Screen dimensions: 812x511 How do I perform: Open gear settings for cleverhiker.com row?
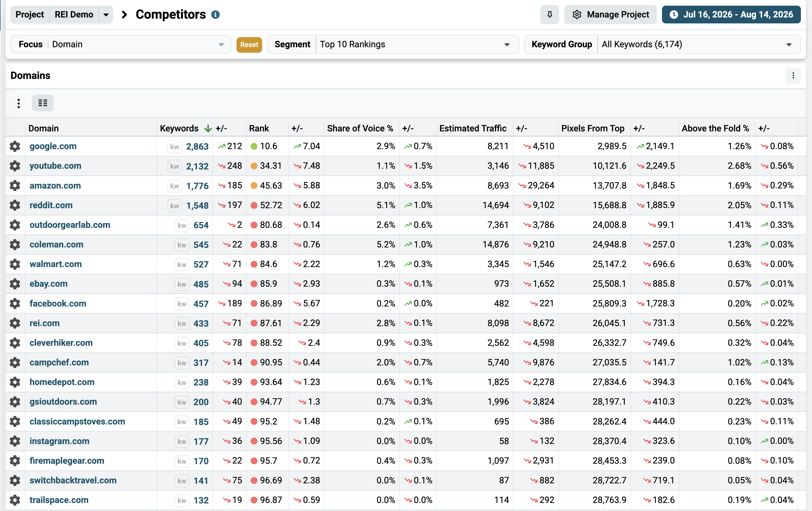click(15, 343)
